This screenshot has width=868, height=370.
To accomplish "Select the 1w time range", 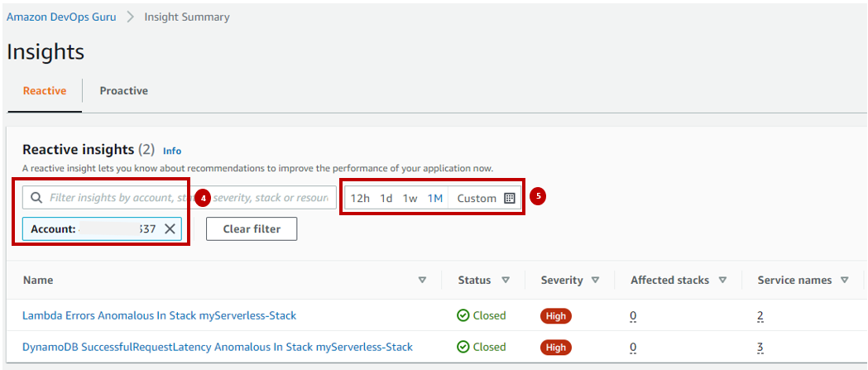I will tap(410, 199).
